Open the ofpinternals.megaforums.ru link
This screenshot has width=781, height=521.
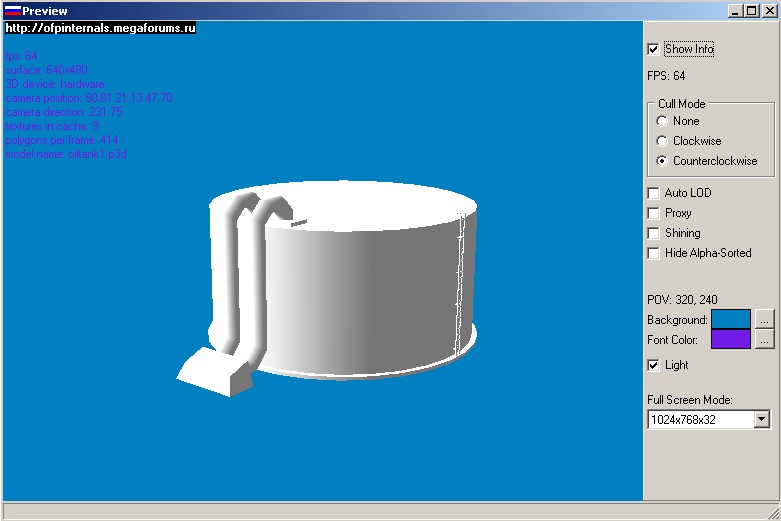click(100, 28)
